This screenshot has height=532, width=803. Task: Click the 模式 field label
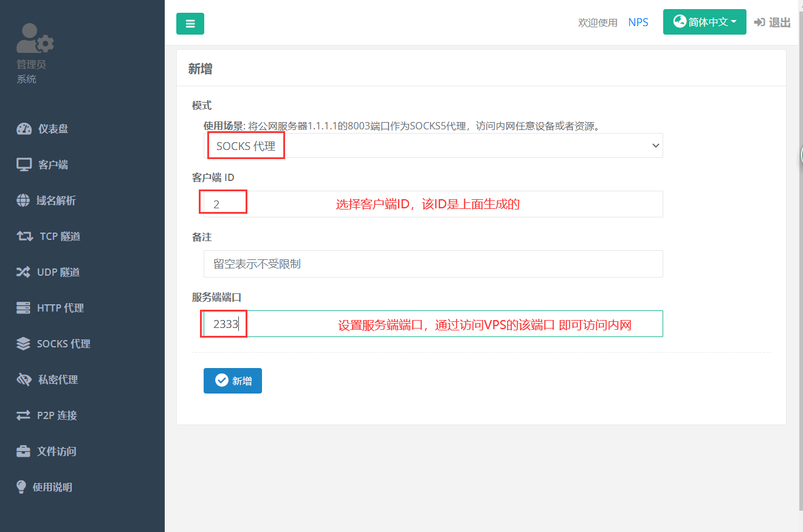[202, 106]
